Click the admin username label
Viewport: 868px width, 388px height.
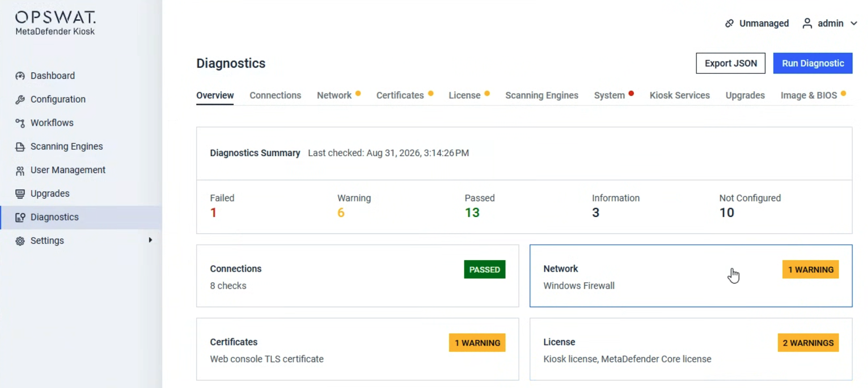coord(830,24)
